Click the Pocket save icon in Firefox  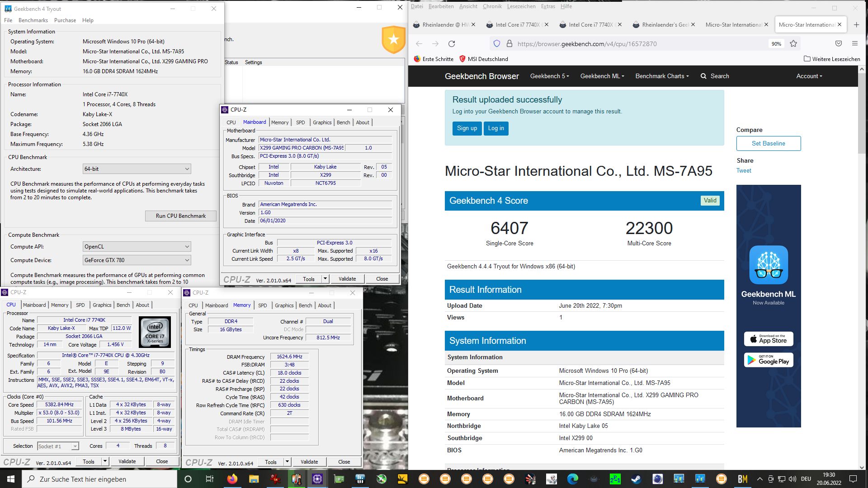tap(839, 44)
